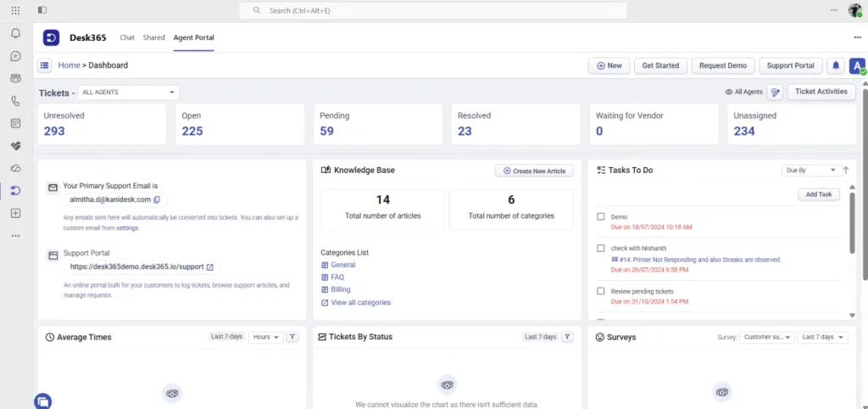Switch to the Shared tab
Screen dimensions: 868x409
(x=154, y=37)
